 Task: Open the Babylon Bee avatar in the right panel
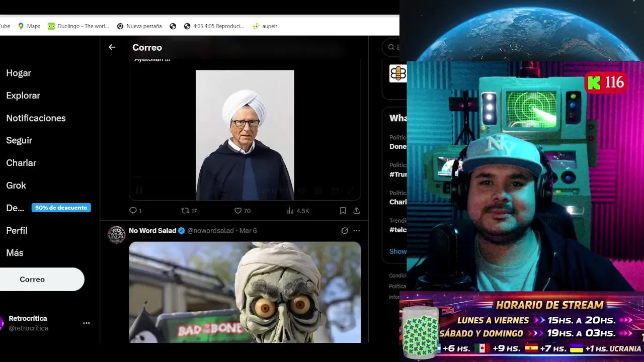pos(397,73)
